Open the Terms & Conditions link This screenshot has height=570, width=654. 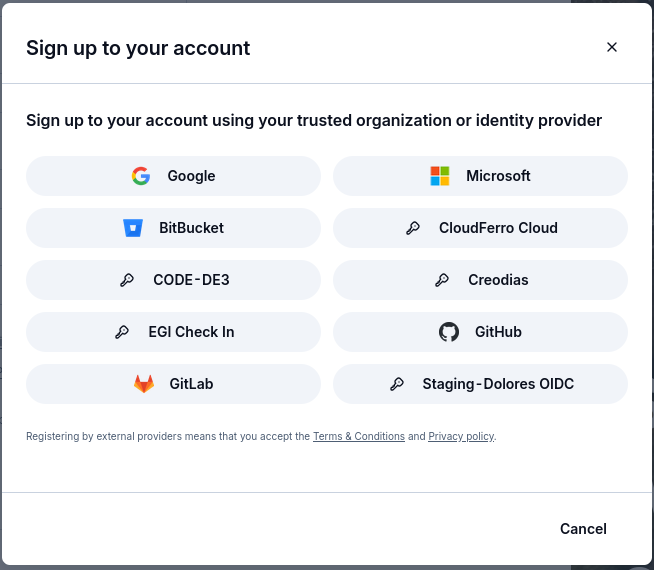pos(359,436)
